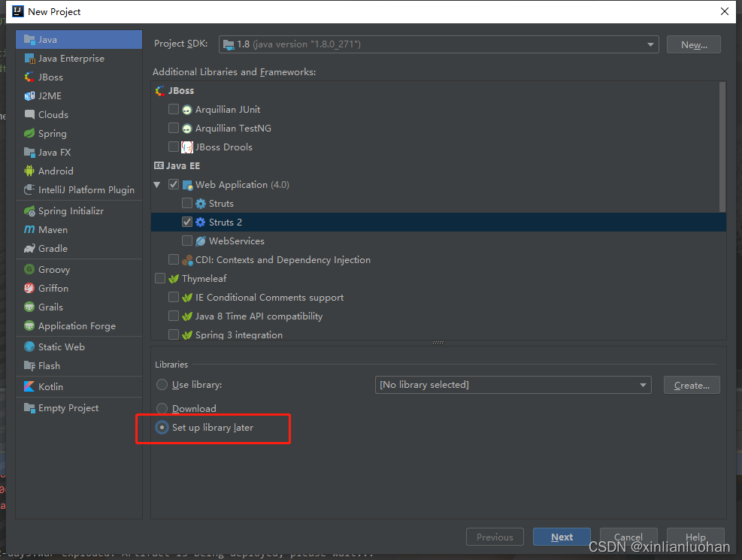Click the splitter grip below frameworks list
Image resolution: width=742 pixels, height=560 pixels.
click(438, 343)
